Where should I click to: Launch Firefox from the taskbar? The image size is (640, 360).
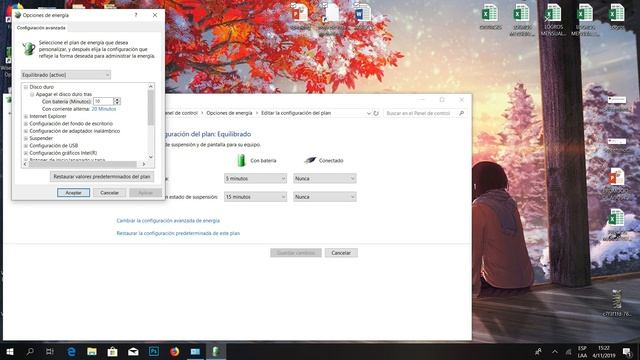(175, 351)
